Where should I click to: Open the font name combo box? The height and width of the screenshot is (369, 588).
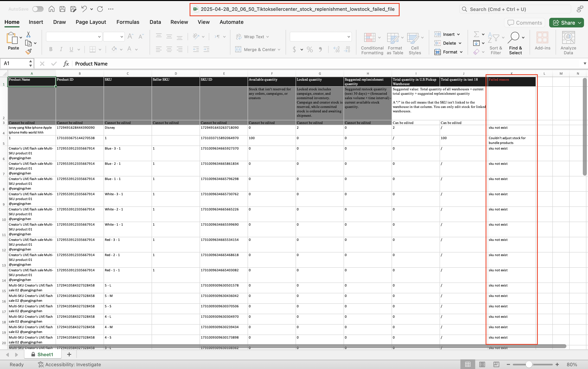pyautogui.click(x=74, y=37)
